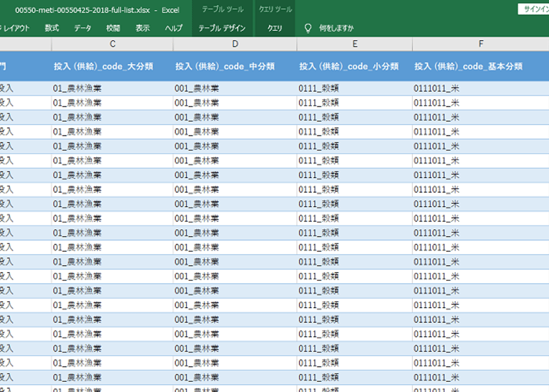Open the クエリ tools tab
Screen dimensions: 549x392
tap(275, 29)
